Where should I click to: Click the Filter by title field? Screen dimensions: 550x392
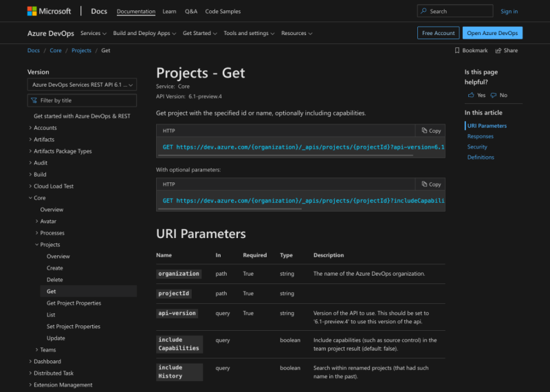point(82,100)
